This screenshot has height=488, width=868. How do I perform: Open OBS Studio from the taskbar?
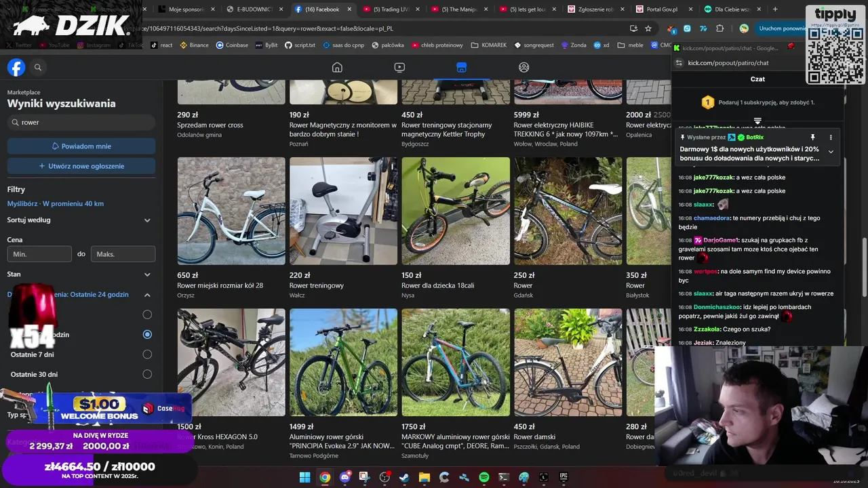pos(384,477)
